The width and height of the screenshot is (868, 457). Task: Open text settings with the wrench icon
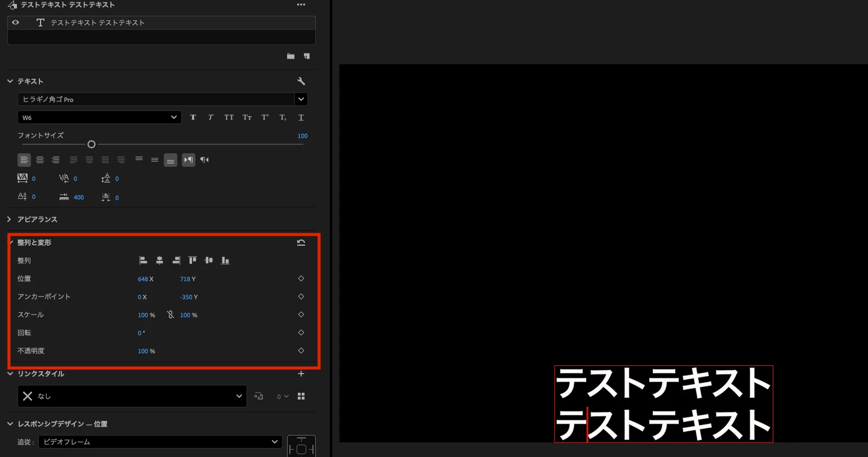click(x=301, y=81)
